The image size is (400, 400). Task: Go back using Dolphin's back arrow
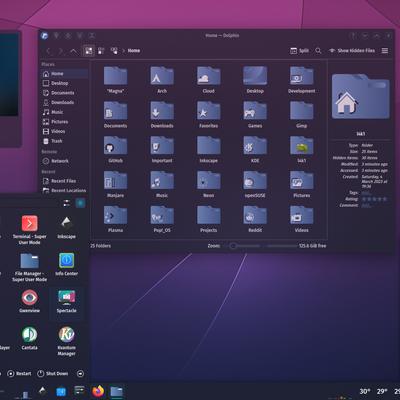click(49, 51)
